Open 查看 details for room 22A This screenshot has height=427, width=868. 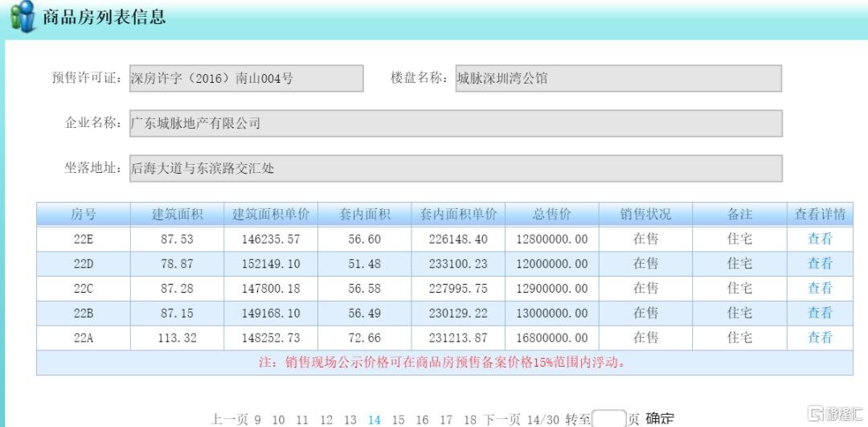pos(820,338)
